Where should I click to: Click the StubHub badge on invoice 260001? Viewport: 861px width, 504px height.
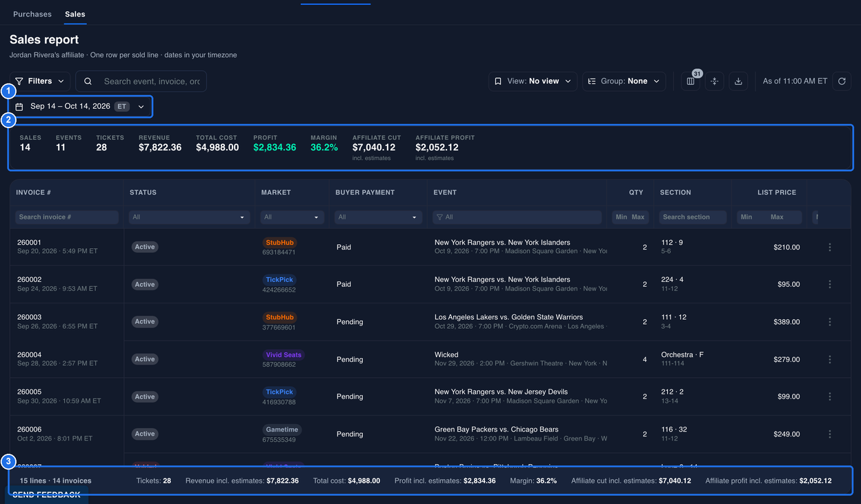coord(279,243)
